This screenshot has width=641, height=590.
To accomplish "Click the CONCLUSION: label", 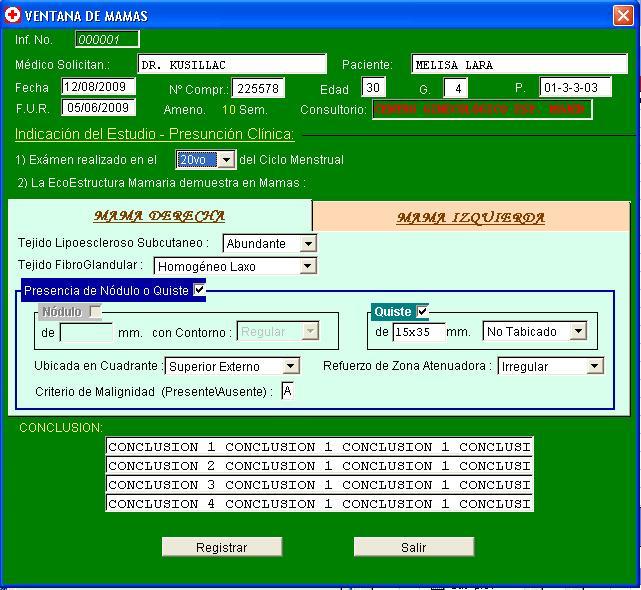I will 61,428.
